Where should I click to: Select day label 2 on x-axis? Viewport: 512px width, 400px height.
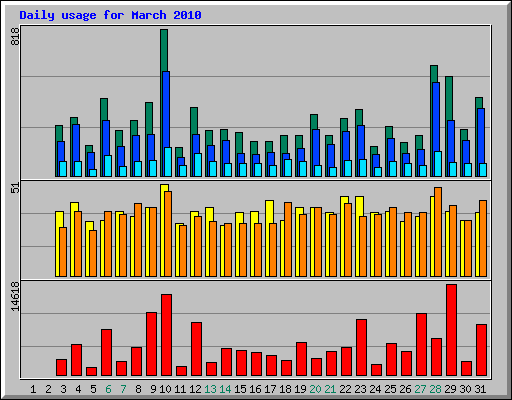tap(48, 389)
